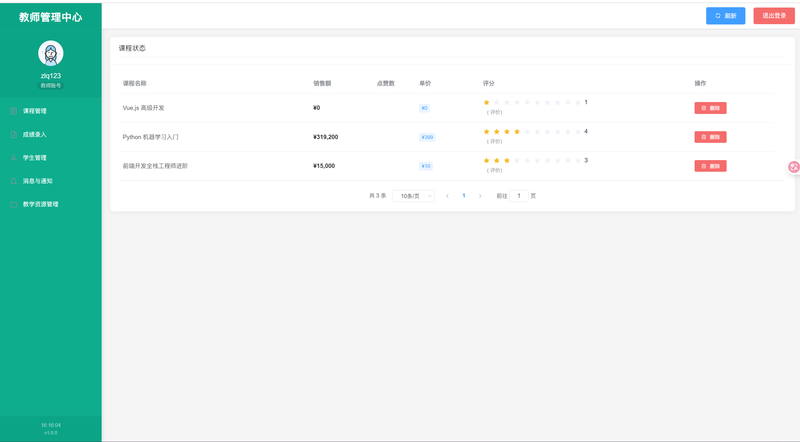Click fifth star of Python 机器学习入门 rating
The width and height of the screenshot is (800, 442).
point(527,132)
